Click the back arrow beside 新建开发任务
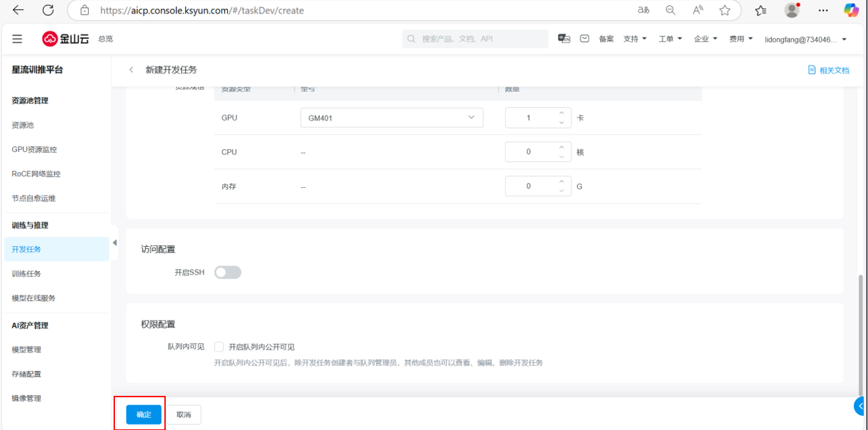Image resolution: width=868 pixels, height=430 pixels. [x=131, y=70]
